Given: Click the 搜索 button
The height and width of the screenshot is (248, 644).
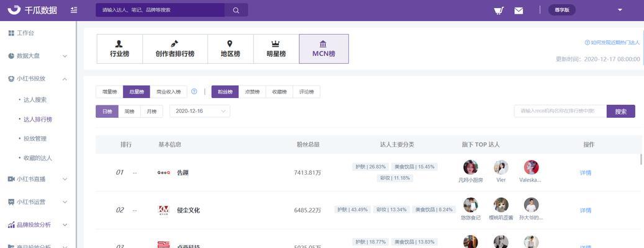Looking at the screenshot, I should pyautogui.click(x=620, y=111).
